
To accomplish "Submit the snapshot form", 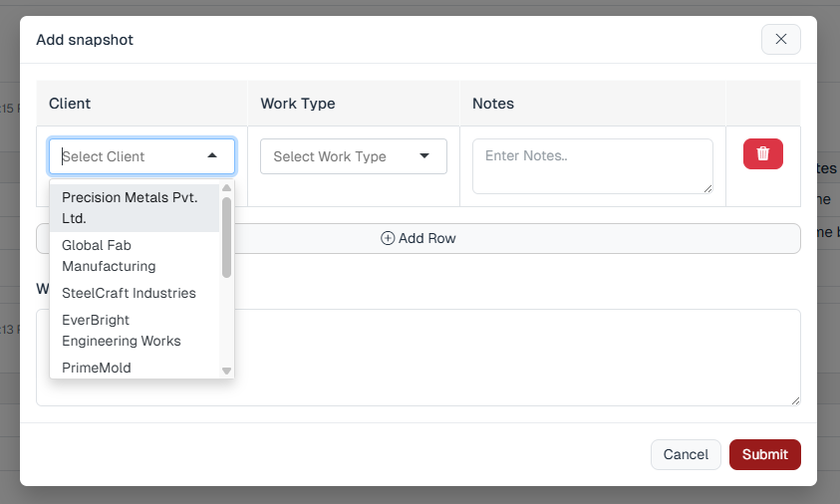I will [x=764, y=454].
